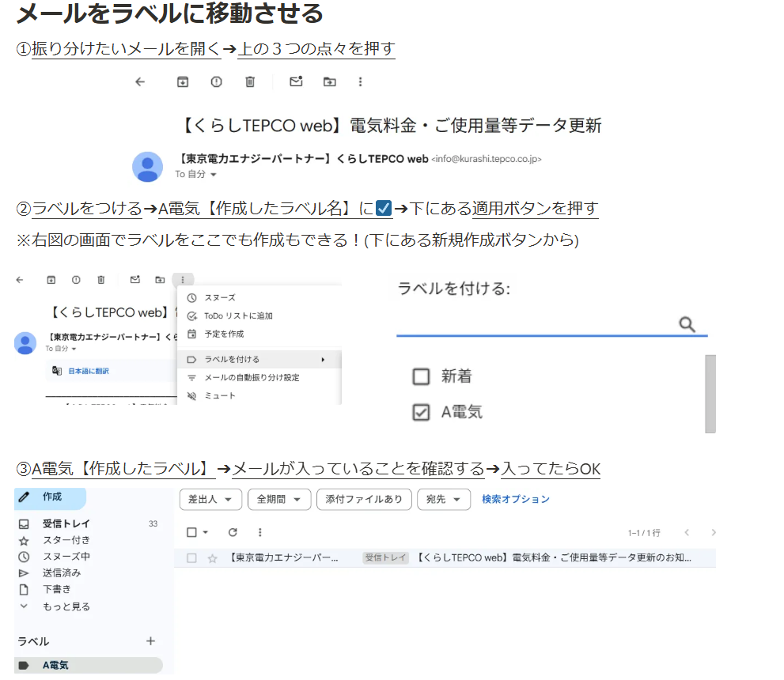Click the archive icon in the second email screenshot
This screenshot has width=784, height=680.
click(51, 280)
